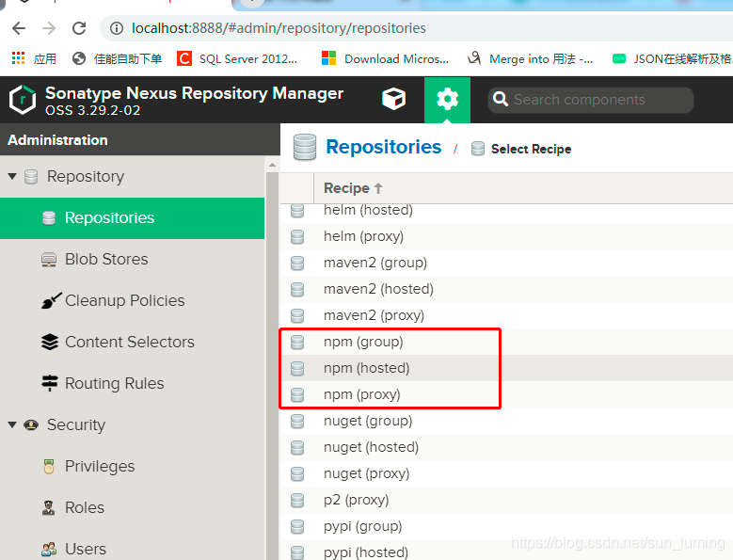This screenshot has width=733, height=560.
Task: Reload the page with the refresh icon
Action: point(79,28)
